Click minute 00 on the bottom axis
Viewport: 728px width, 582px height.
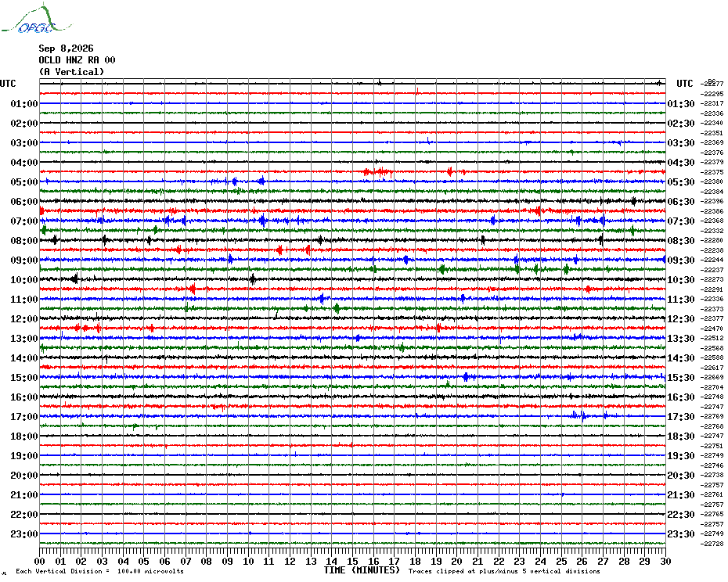(x=39, y=561)
